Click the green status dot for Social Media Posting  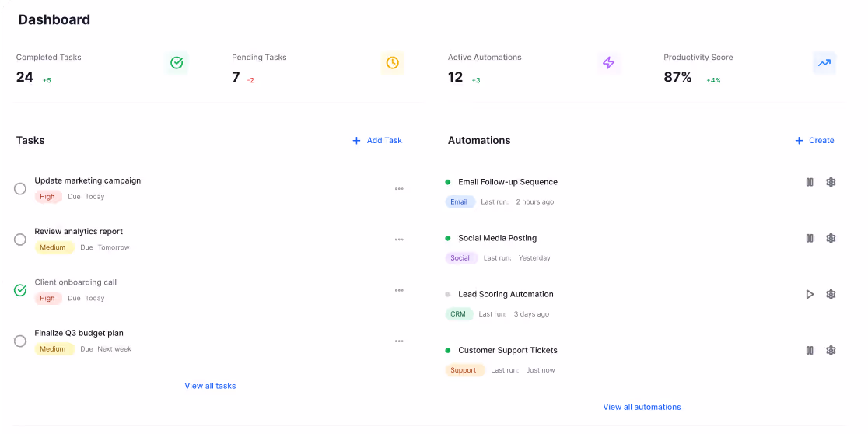(x=448, y=238)
